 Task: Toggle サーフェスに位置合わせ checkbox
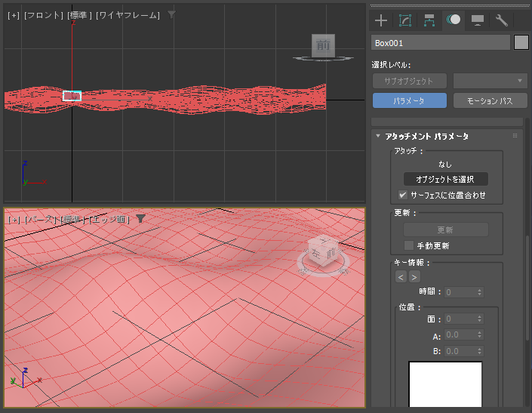click(x=403, y=195)
